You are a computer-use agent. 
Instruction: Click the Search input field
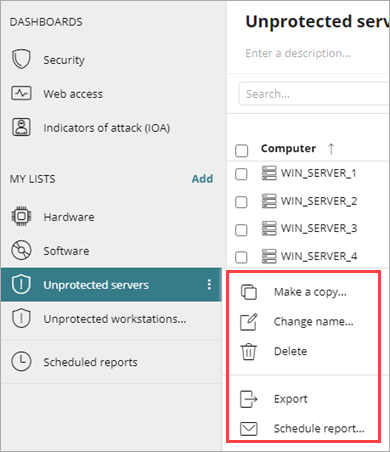pyautogui.click(x=314, y=94)
